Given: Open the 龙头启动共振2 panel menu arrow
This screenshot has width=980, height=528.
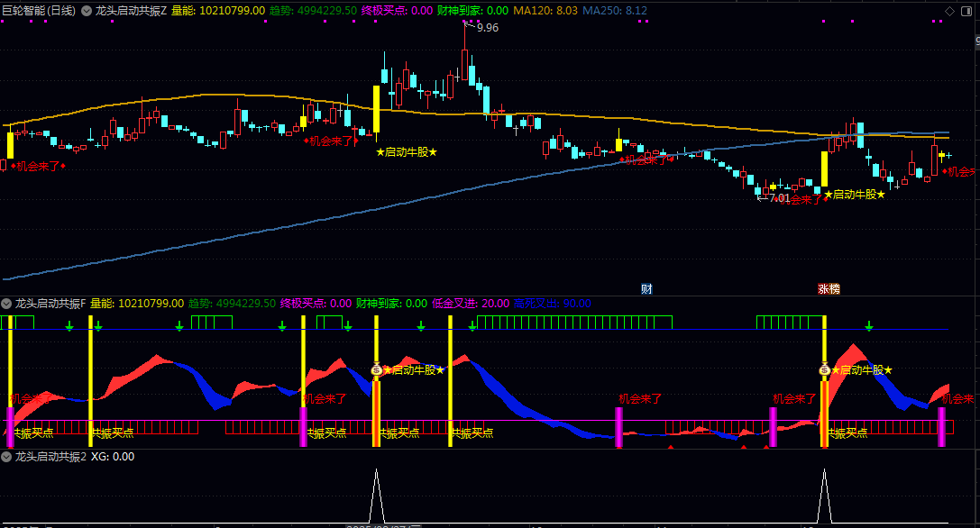Looking at the screenshot, I should (x=6, y=457).
